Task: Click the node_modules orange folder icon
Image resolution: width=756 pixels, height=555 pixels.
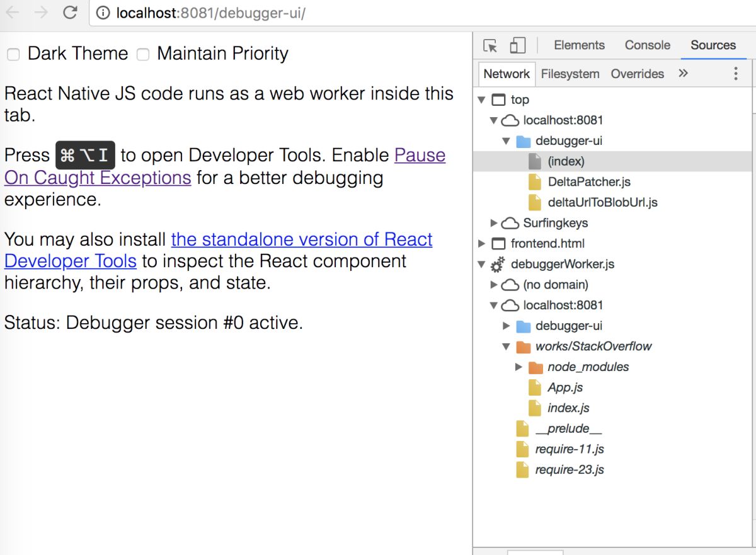Action: (535, 367)
